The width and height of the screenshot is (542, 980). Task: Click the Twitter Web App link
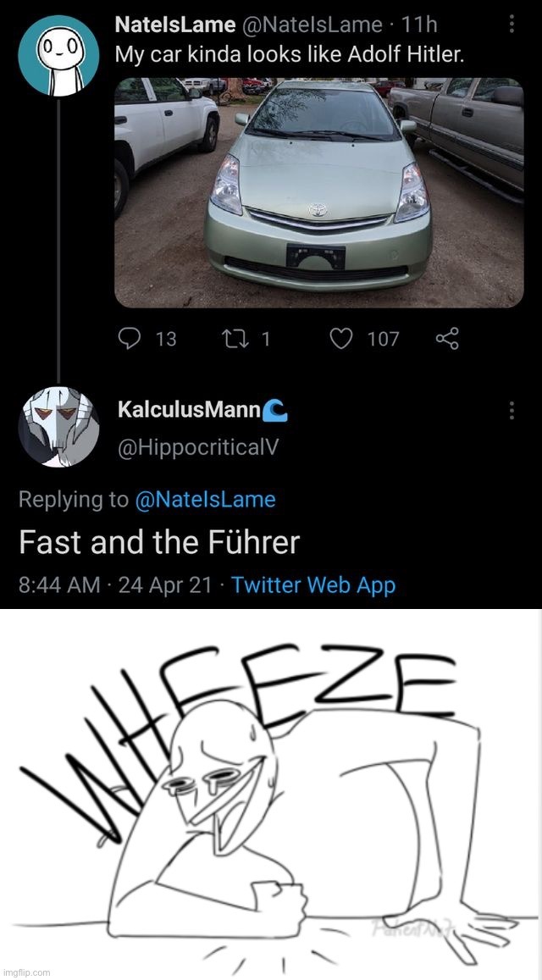point(312,585)
